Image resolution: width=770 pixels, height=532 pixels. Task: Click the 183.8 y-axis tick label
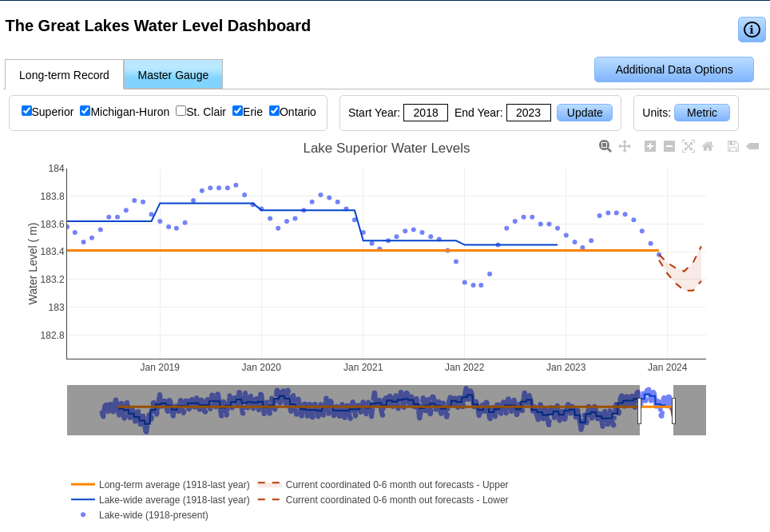(x=52, y=197)
